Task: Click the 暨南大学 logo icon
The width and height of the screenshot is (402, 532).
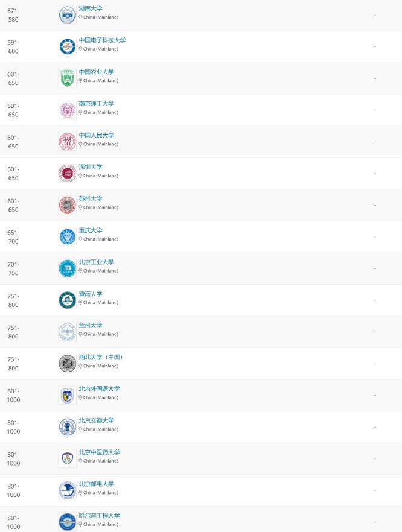Action: [68, 300]
